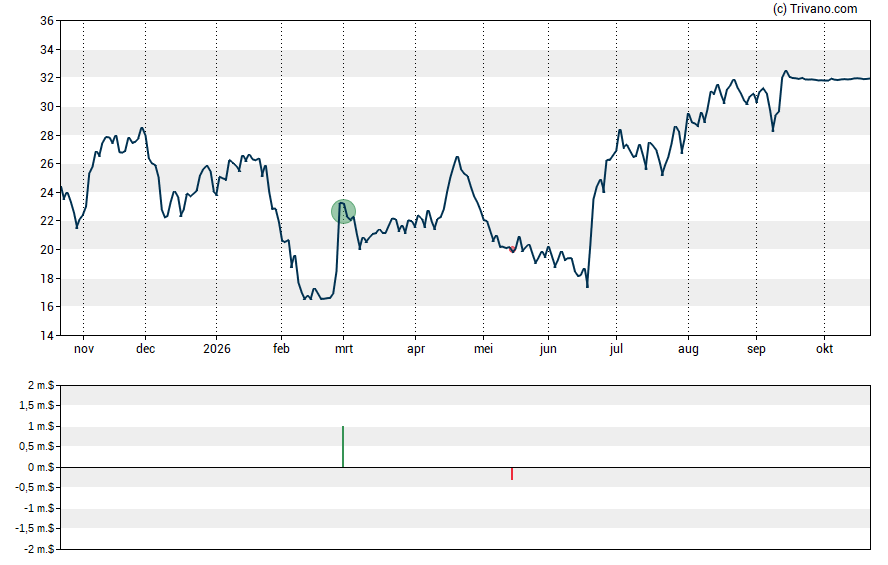Click the '18' price axis label
This screenshot has height=565, width=888.
(x=47, y=279)
